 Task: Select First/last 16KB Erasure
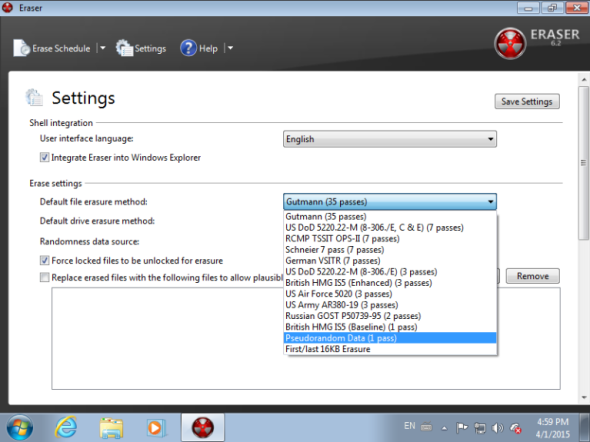(x=390, y=349)
